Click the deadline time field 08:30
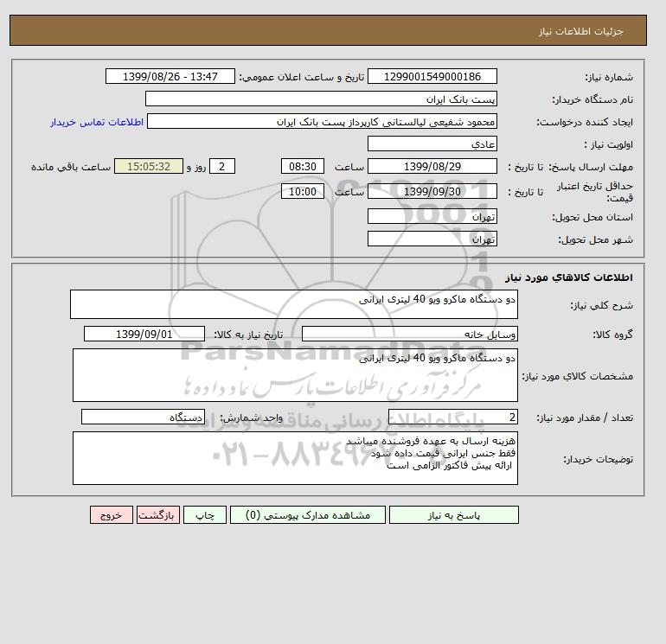Screen dimensions: 666x644 point(303,167)
